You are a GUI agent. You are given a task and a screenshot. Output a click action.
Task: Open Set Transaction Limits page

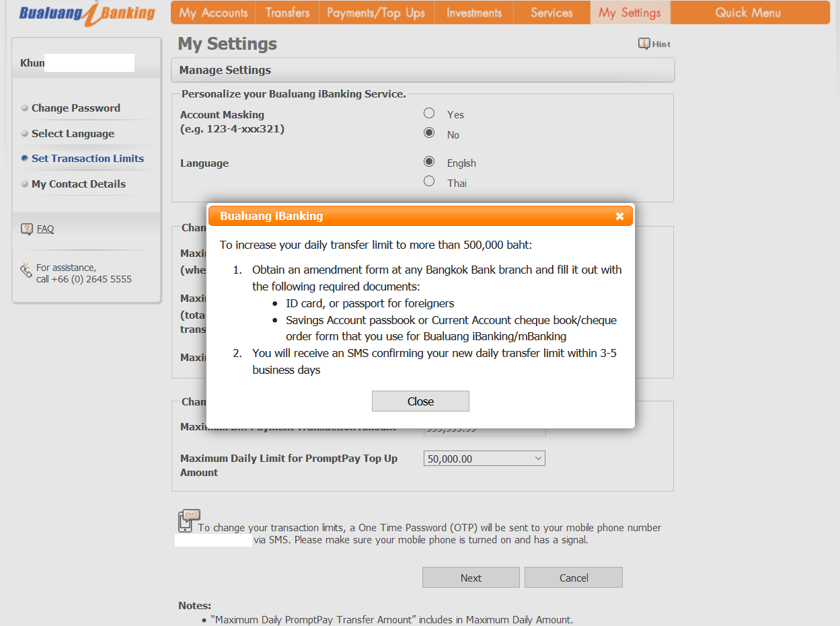[x=87, y=159]
